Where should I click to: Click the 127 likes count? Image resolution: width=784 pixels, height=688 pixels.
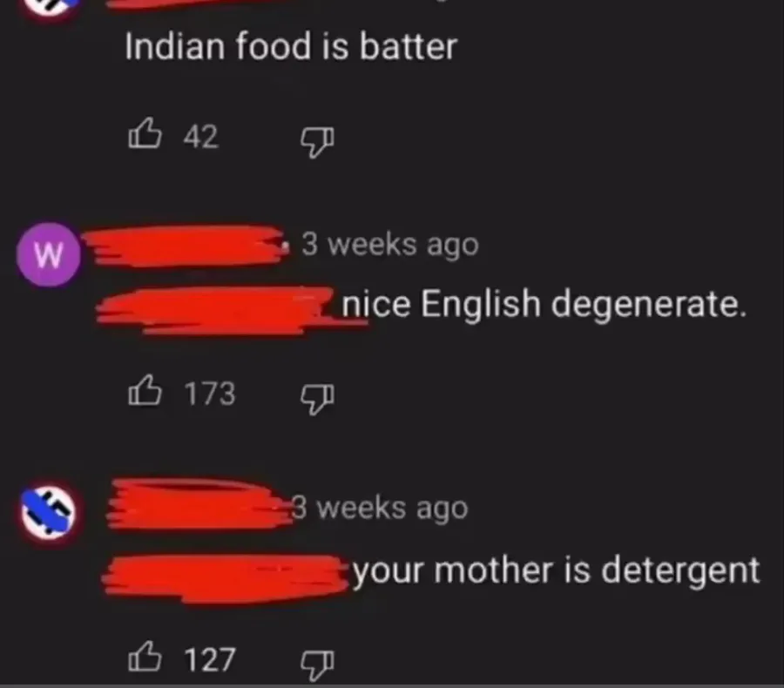209,659
